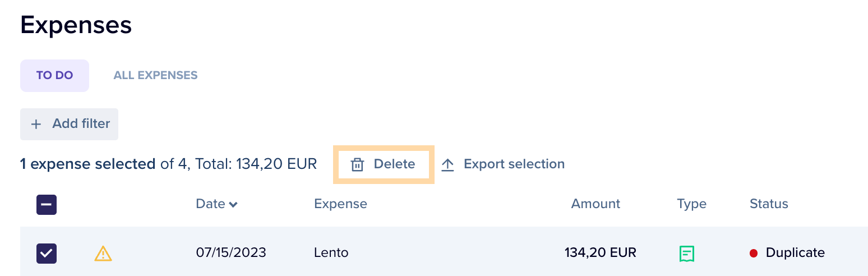The height and width of the screenshot is (276, 868).
Task: Click the Export selection upload icon
Action: 447,164
